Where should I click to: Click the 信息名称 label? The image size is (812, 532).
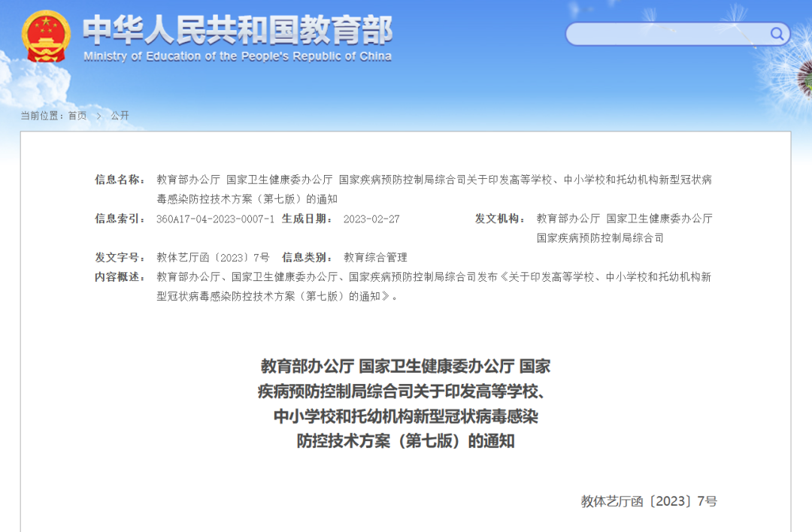point(120,180)
